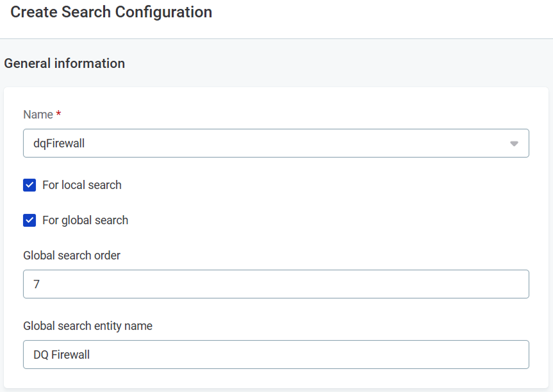Click the General information section header

click(x=64, y=63)
